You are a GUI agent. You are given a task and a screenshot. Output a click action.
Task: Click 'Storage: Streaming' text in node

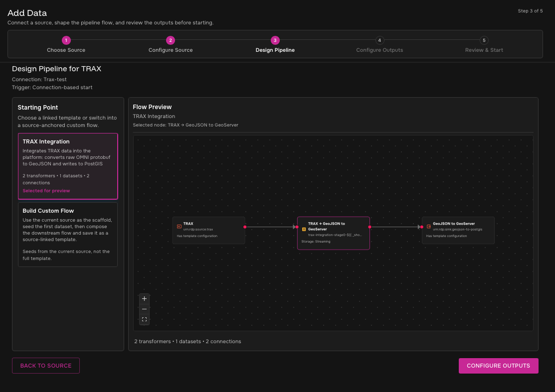[316, 242]
